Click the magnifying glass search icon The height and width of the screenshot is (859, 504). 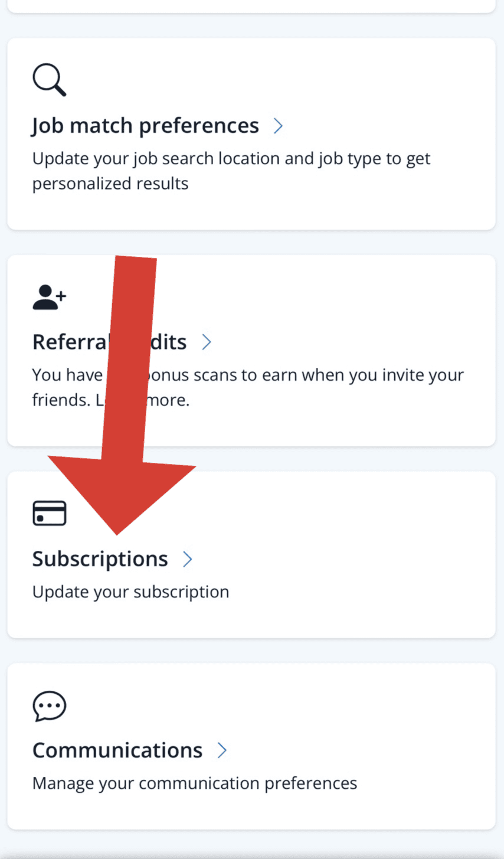49,80
